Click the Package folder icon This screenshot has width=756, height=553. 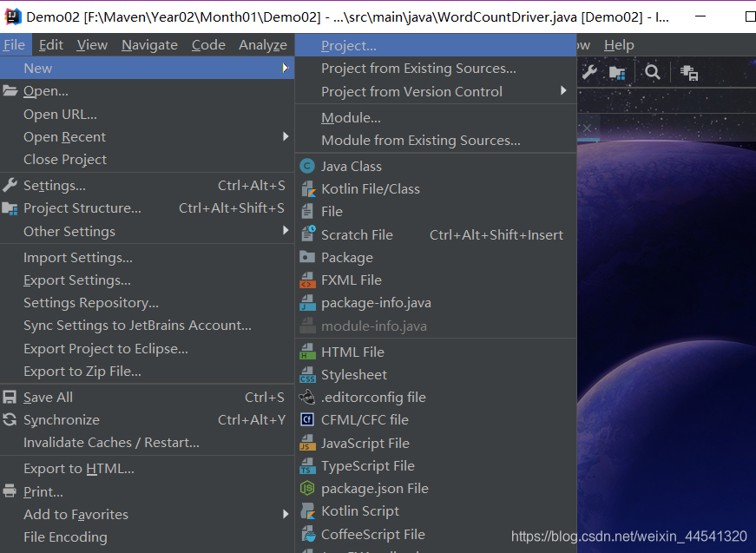coord(307,256)
